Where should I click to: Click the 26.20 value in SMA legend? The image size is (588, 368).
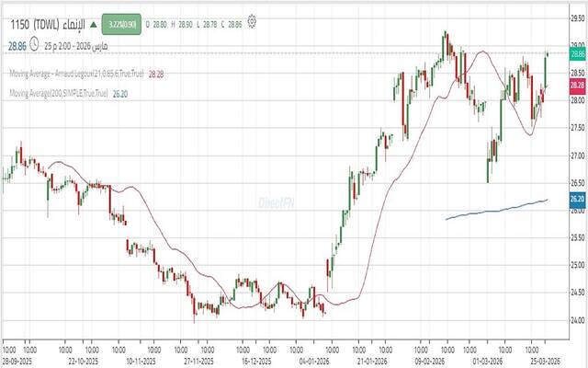coord(119,94)
